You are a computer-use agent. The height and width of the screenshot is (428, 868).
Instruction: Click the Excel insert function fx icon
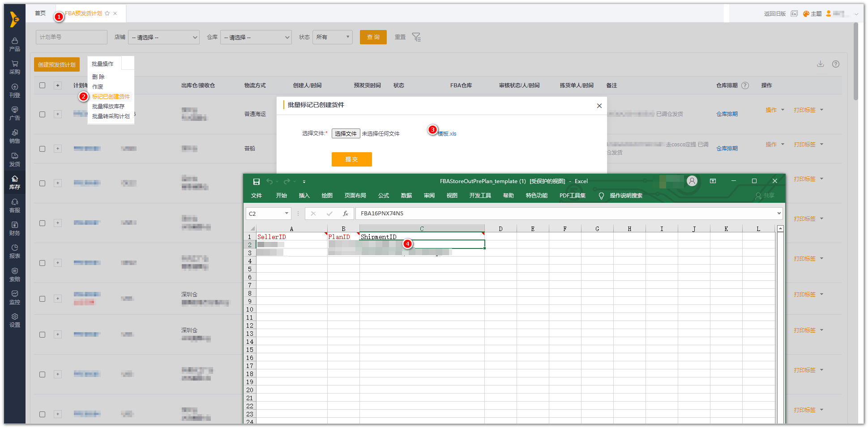pyautogui.click(x=346, y=214)
